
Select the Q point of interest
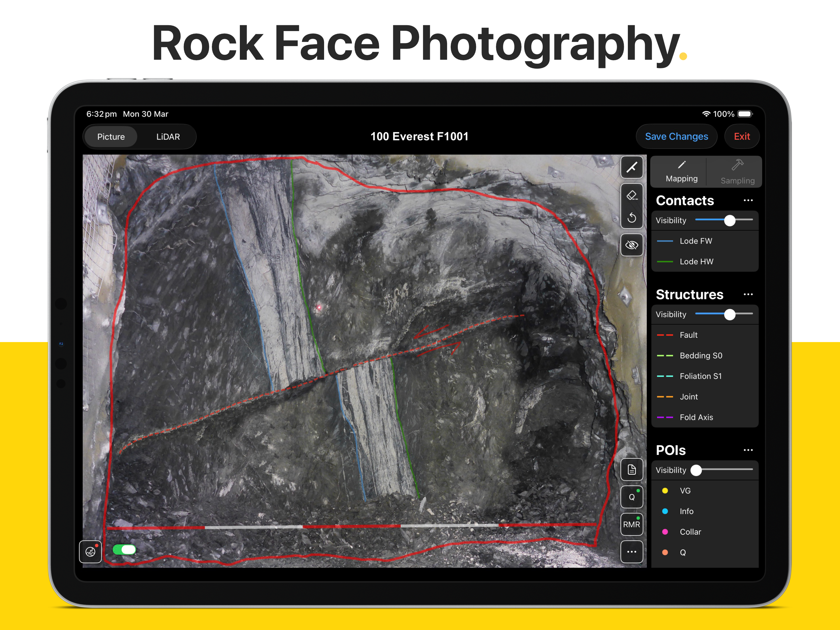point(705,552)
